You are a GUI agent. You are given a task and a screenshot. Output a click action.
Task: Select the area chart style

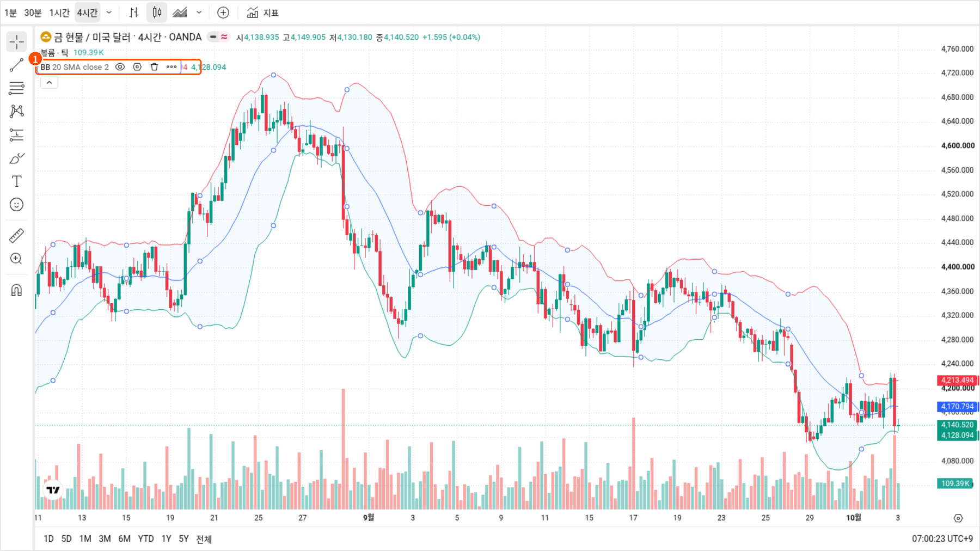180,13
